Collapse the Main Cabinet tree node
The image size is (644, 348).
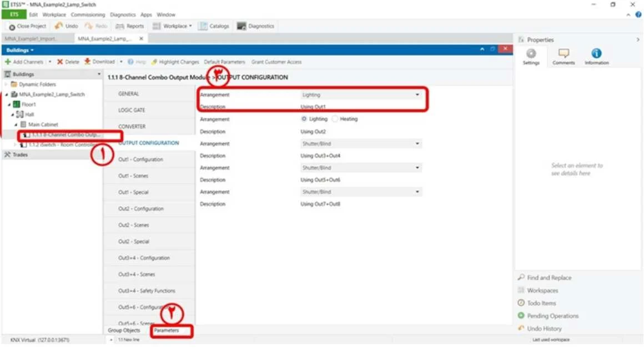pos(16,125)
